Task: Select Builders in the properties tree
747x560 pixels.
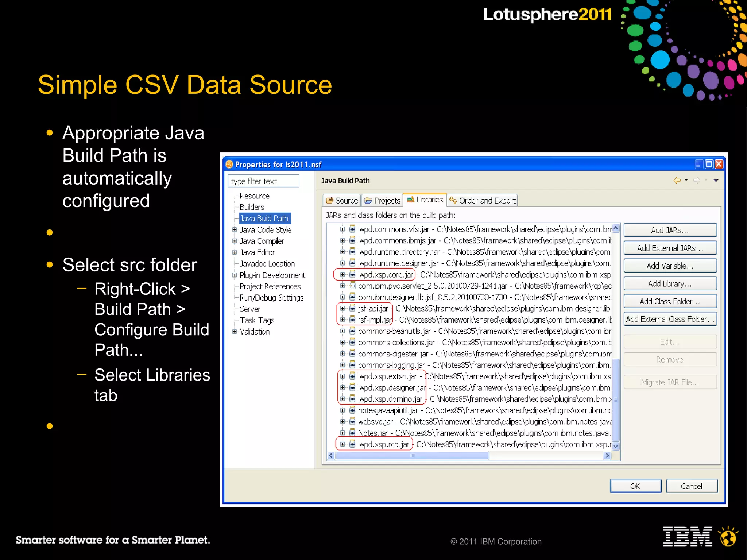Action: (252, 207)
